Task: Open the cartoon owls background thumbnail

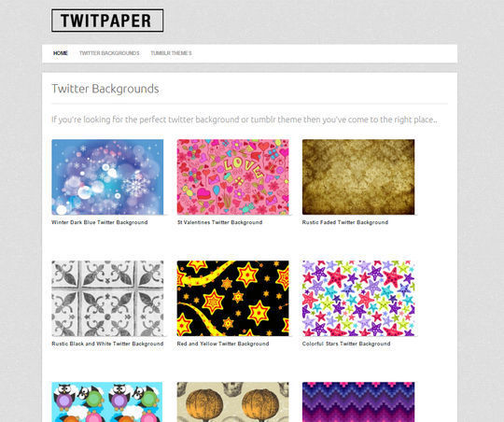Action: click(x=107, y=402)
